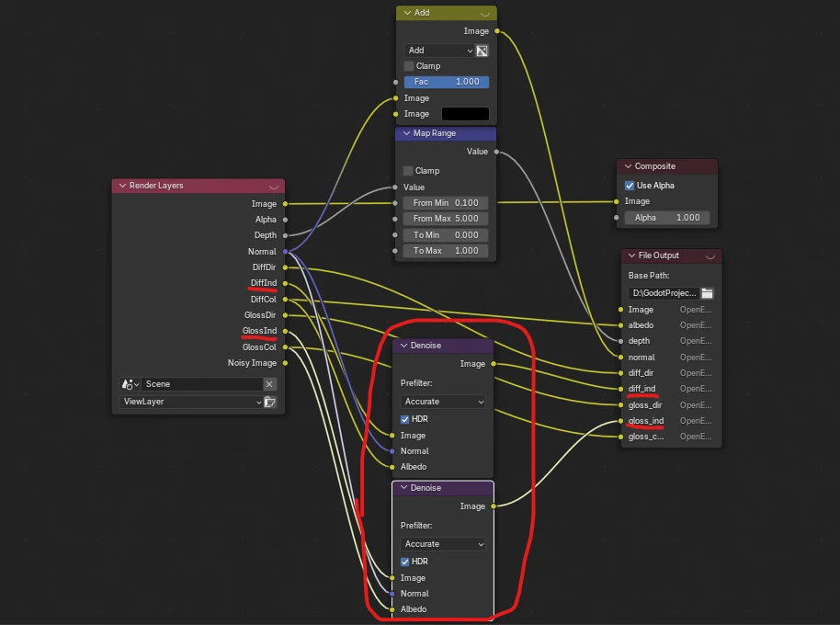Viewport: 840px width, 625px height.
Task: Clear the Scene field with X button
Action: tap(269, 384)
